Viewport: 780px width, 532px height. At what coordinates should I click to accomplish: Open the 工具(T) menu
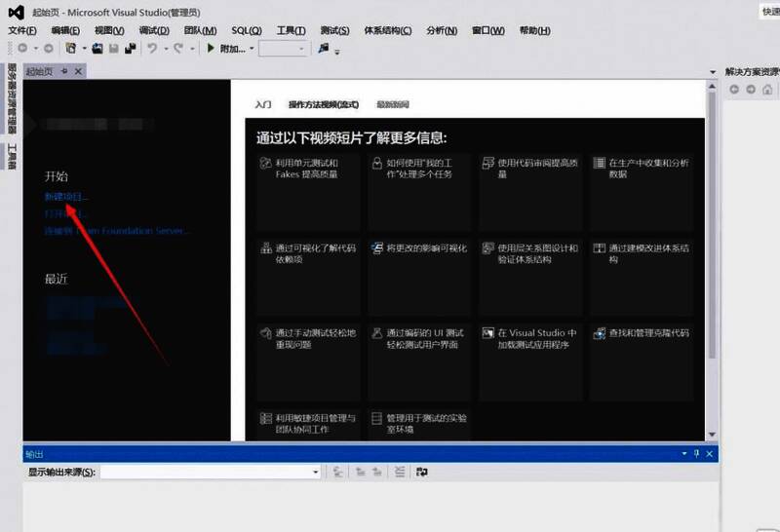click(x=291, y=31)
